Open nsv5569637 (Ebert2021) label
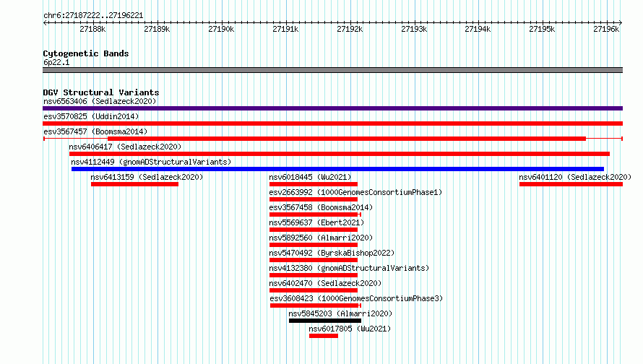The height and width of the screenshot is (364, 643). coord(316,222)
